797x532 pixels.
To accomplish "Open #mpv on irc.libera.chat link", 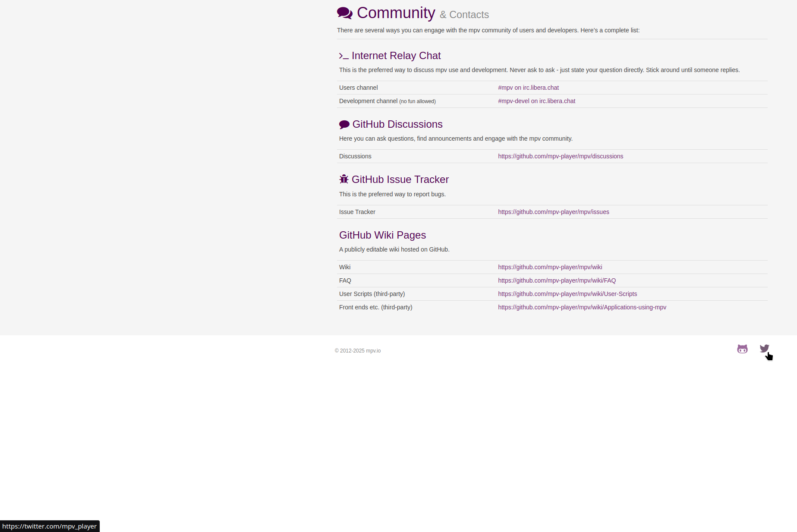I will coord(528,88).
